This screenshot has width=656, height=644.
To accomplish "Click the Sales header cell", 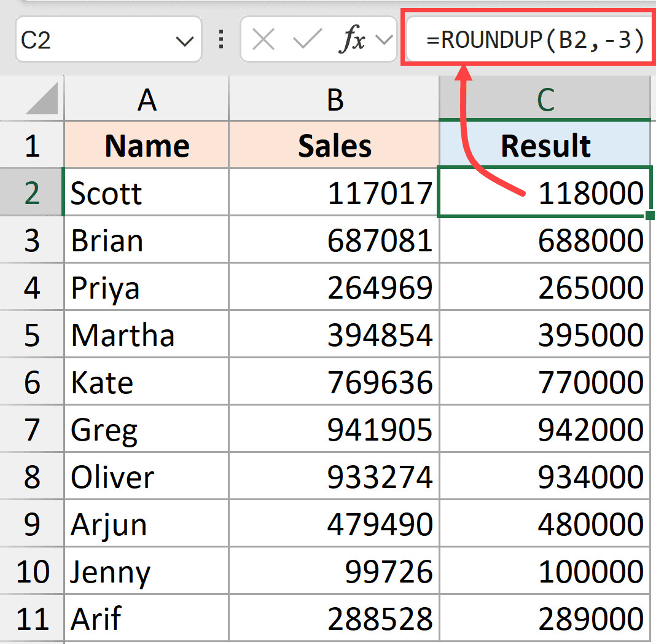I will (334, 146).
